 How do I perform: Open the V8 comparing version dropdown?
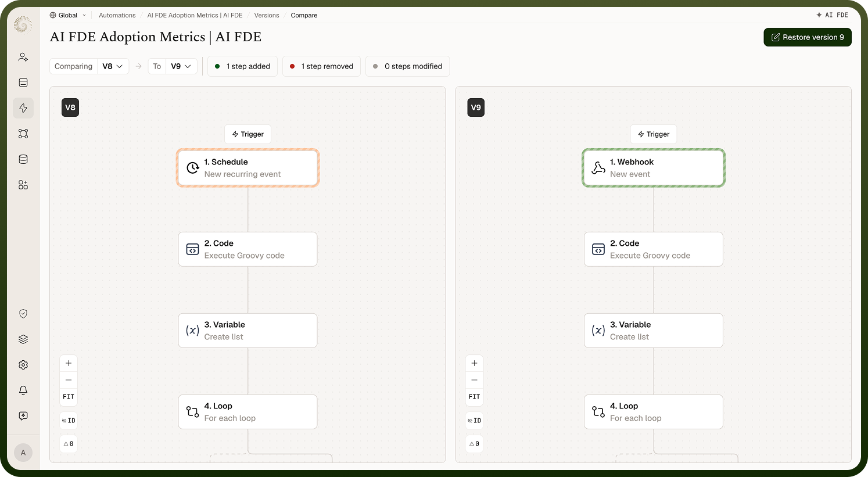pos(113,66)
